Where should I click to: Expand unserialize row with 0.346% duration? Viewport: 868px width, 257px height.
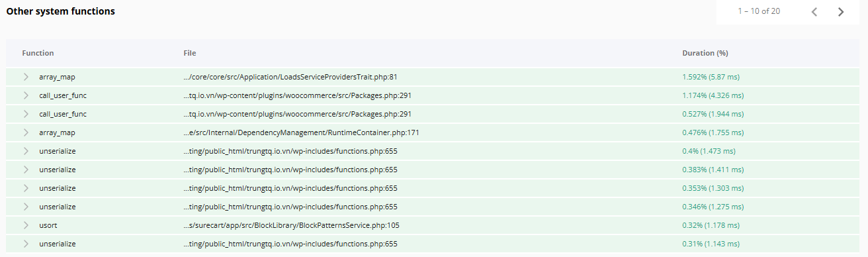26,207
